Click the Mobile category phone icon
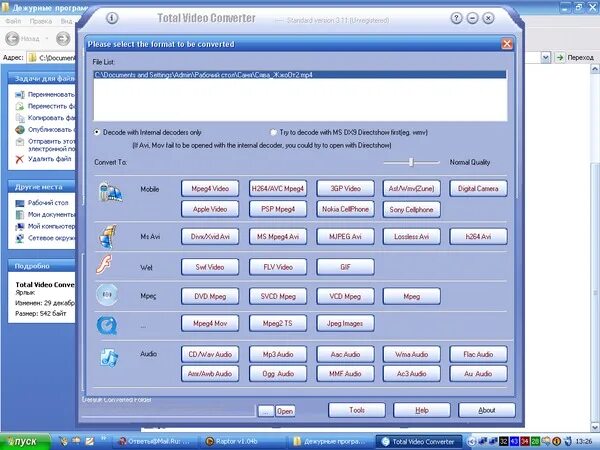Screen dimensions: 600x450 pos(110,192)
